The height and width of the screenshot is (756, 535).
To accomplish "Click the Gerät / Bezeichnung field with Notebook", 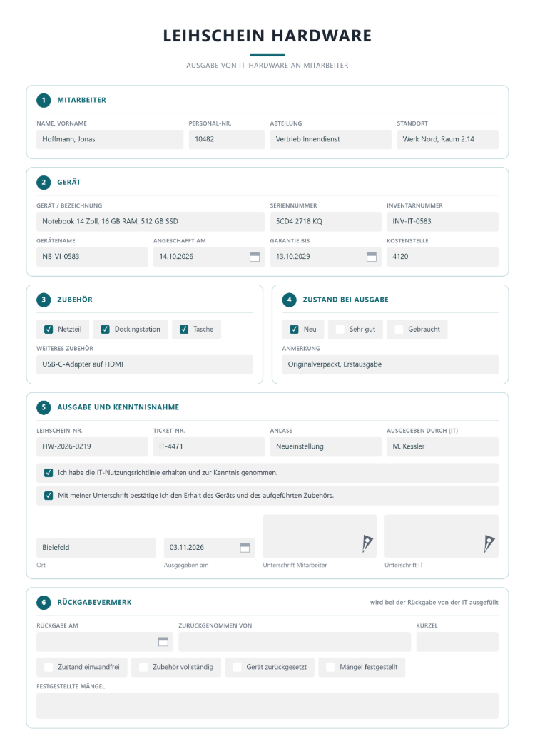I will click(151, 222).
